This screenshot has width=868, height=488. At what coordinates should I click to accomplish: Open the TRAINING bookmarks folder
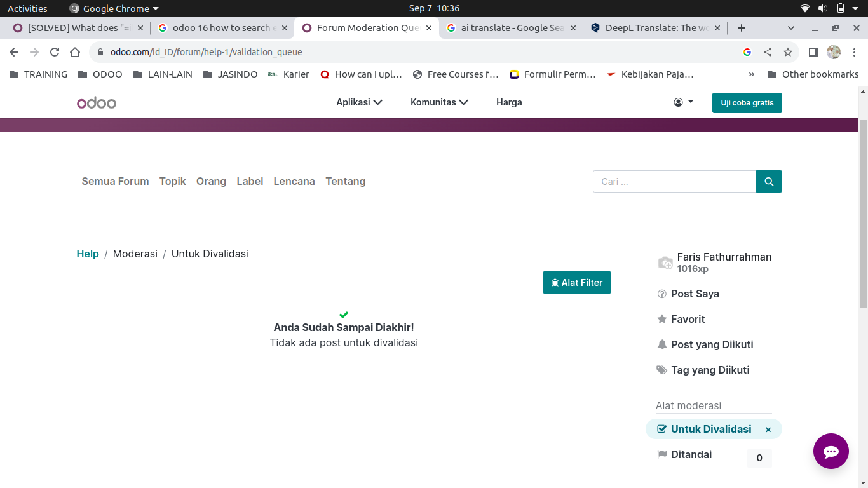click(x=39, y=74)
